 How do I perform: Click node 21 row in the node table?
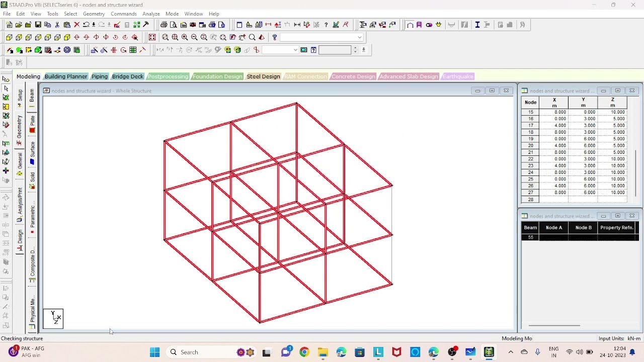tap(574, 152)
